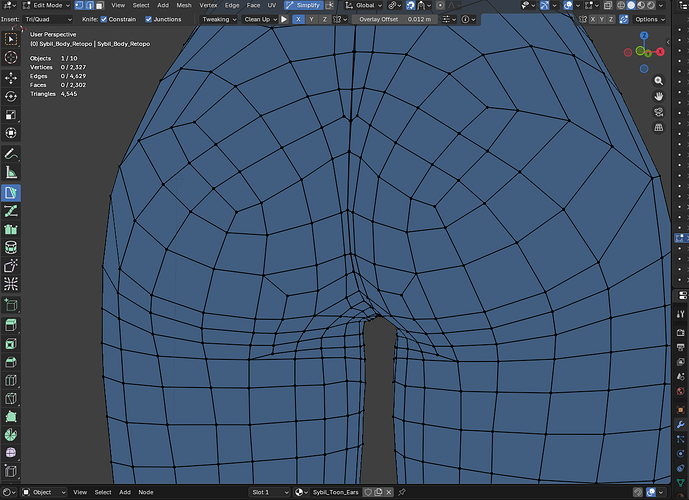
Task: Expand the viewport shading options arrow
Action: (660, 5)
